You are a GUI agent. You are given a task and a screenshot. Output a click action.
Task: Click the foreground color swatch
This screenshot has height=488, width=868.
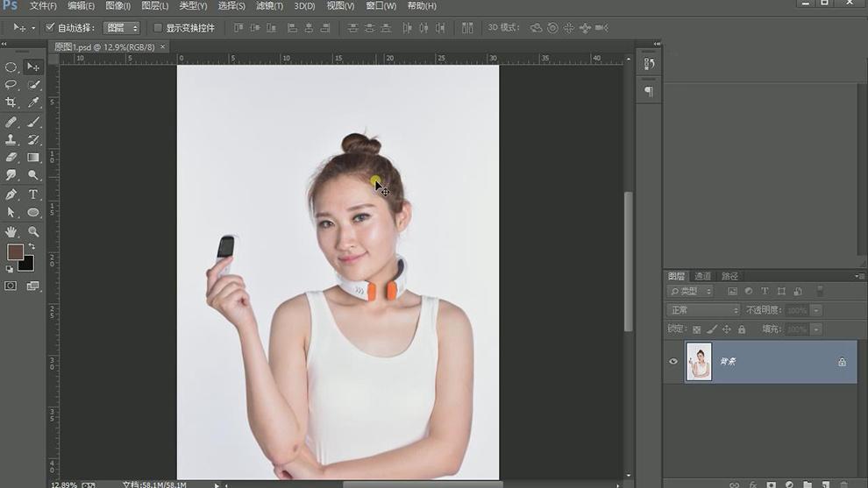click(x=15, y=252)
